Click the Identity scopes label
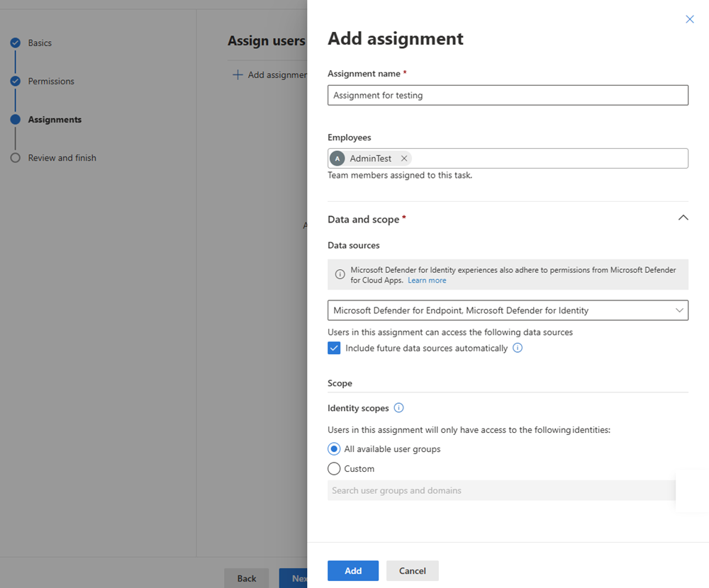This screenshot has height=588, width=709. coord(358,408)
